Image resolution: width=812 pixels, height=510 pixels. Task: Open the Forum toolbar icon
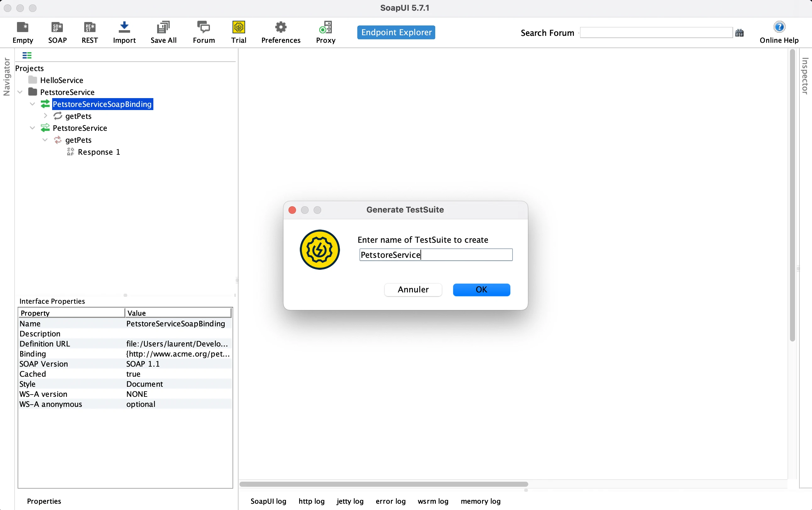point(204,28)
